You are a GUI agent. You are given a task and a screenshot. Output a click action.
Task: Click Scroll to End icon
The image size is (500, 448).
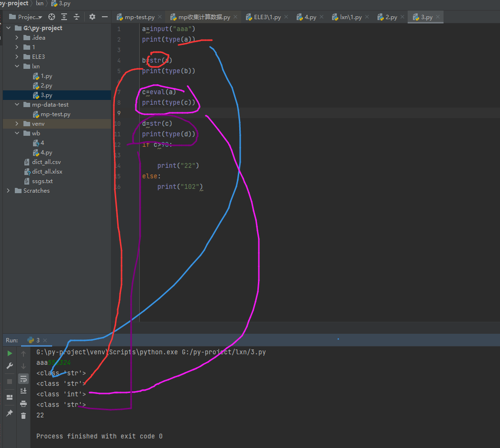click(23, 391)
